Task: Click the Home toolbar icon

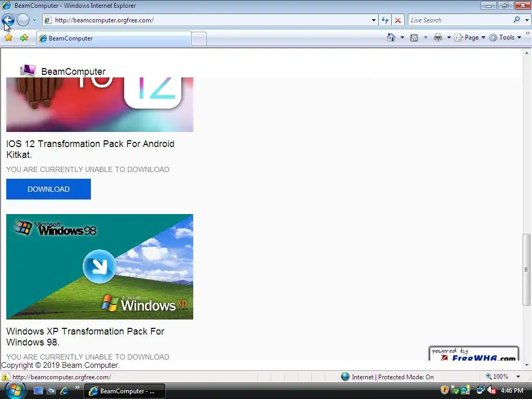Action: (x=391, y=37)
